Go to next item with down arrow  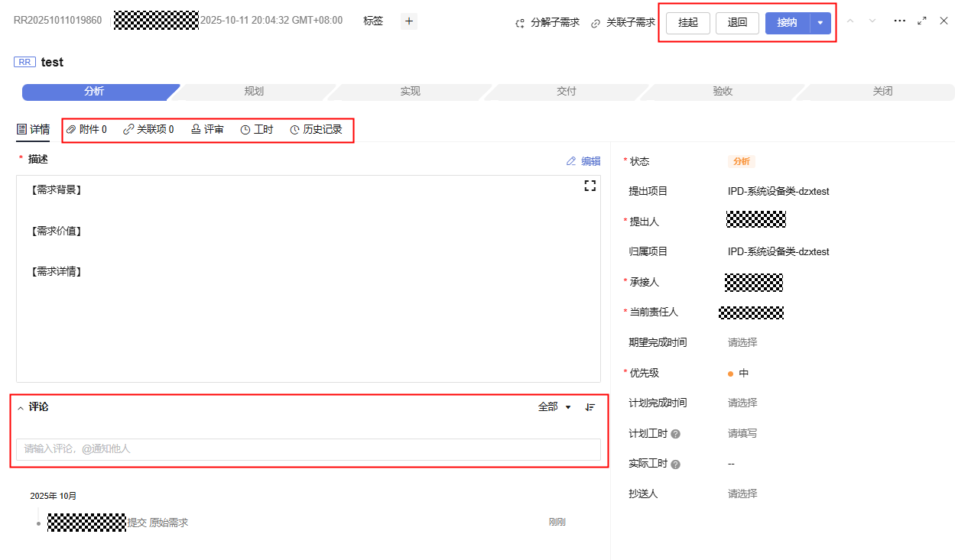[872, 21]
